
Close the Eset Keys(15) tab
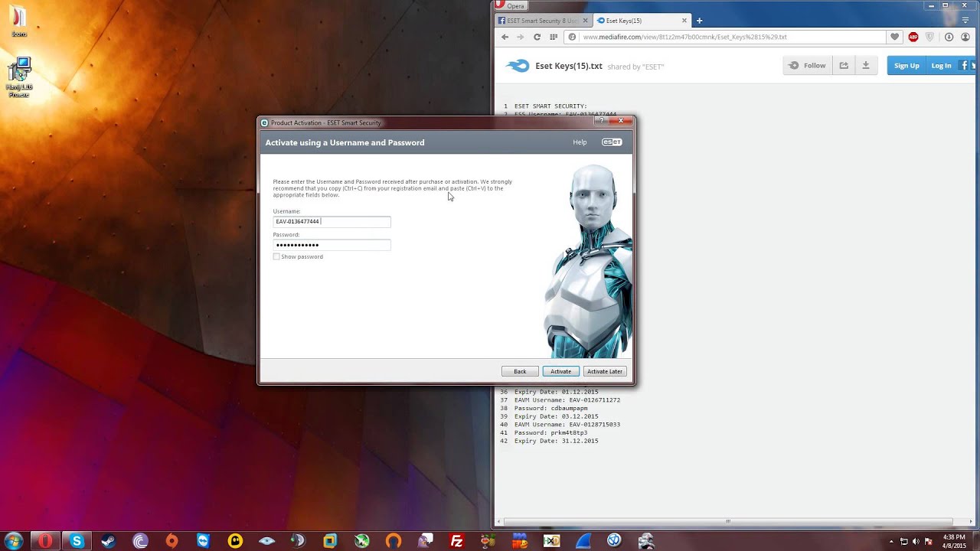(x=684, y=21)
